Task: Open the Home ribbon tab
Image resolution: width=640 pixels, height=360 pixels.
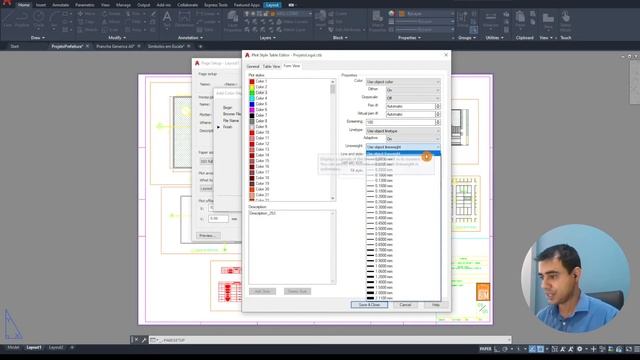Action: (x=23, y=5)
